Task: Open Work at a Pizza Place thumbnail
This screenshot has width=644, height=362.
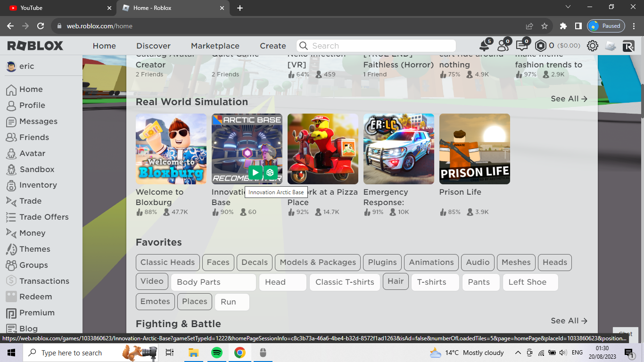Action: [x=323, y=149]
